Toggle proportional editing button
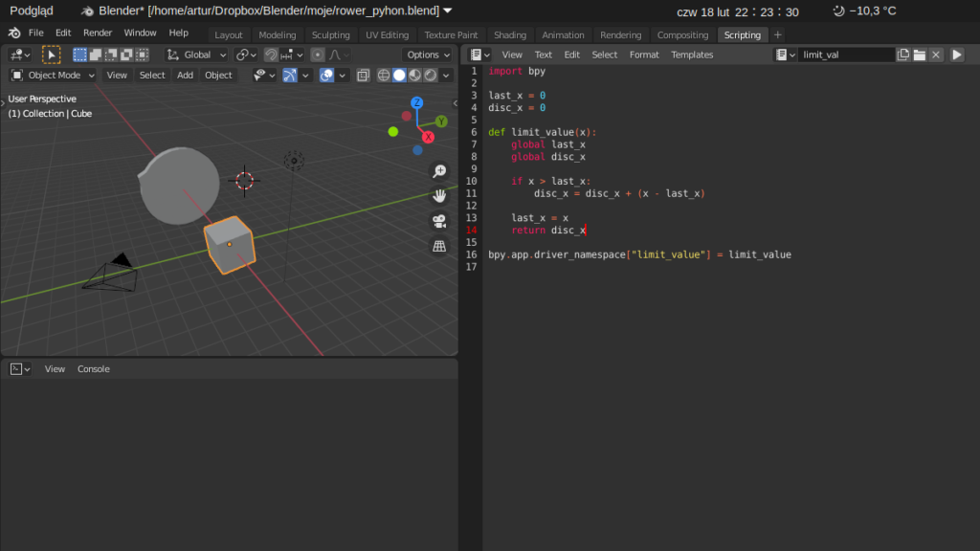 (x=318, y=55)
